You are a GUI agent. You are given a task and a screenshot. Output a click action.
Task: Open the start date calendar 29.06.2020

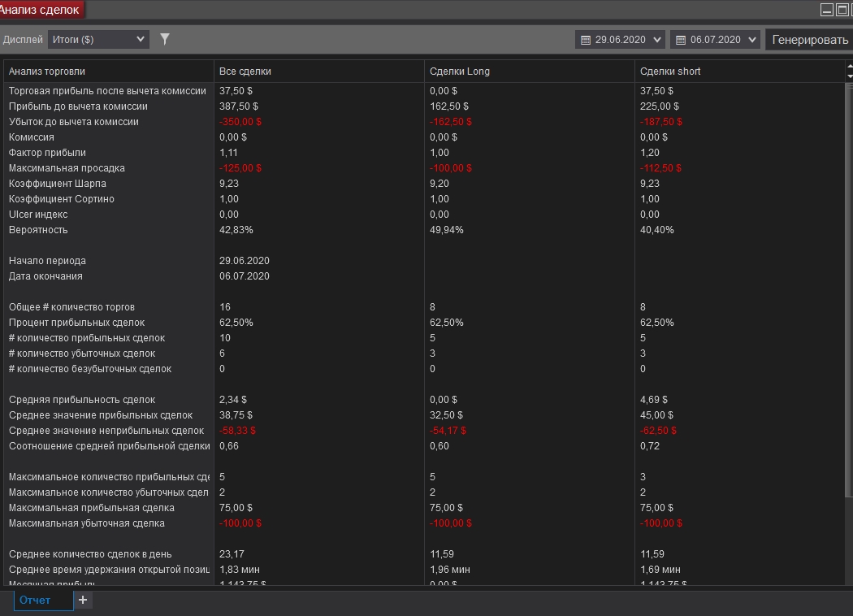(x=586, y=40)
